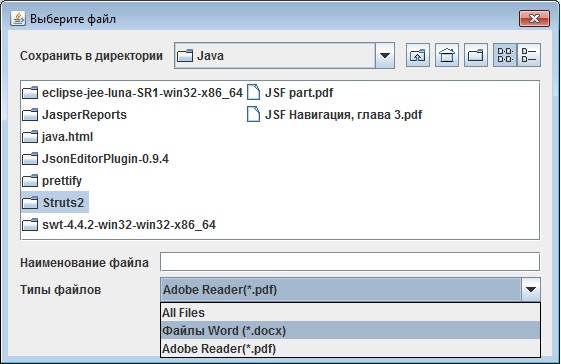The image size is (561, 364).
Task: Click folder icon next to swt-4.4.2
Action: click(30, 225)
